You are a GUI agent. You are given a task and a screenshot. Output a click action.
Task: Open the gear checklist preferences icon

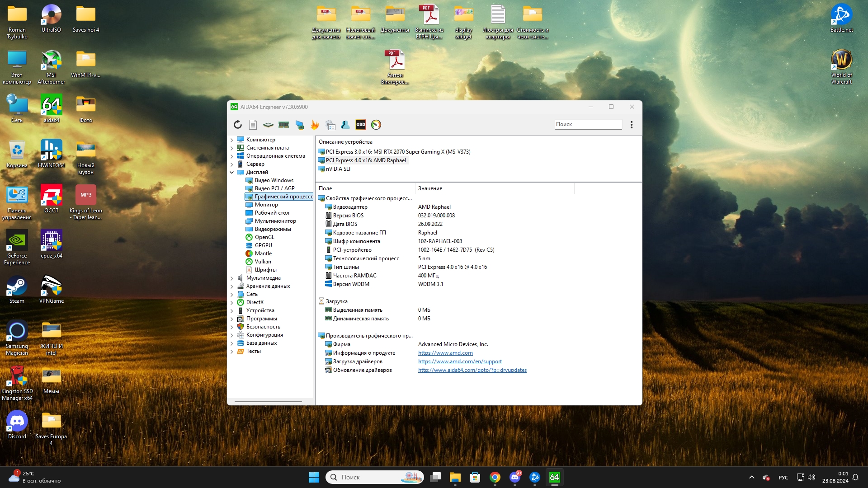tap(330, 125)
